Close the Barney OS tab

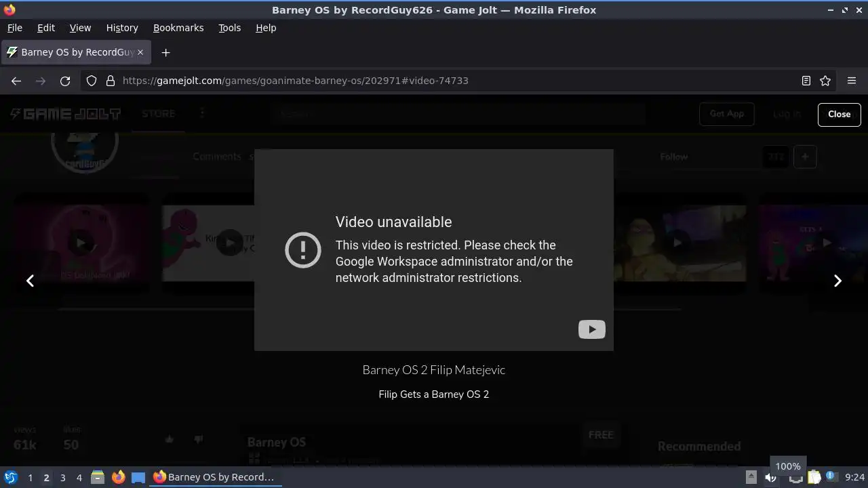point(140,52)
